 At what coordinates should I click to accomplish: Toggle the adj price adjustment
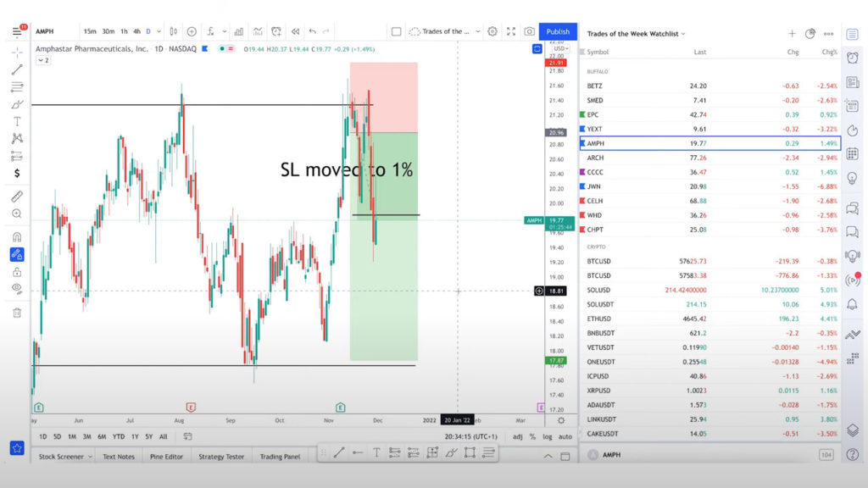[x=518, y=436]
